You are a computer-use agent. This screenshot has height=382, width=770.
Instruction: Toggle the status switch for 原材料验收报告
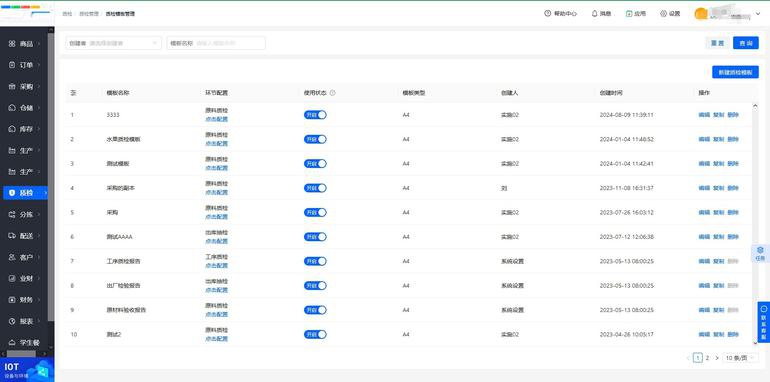coord(315,310)
